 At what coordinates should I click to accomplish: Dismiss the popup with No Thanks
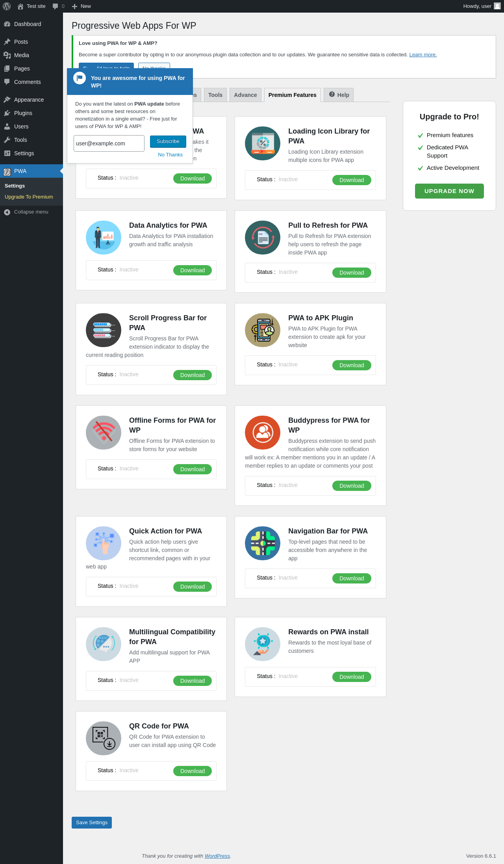point(170,155)
